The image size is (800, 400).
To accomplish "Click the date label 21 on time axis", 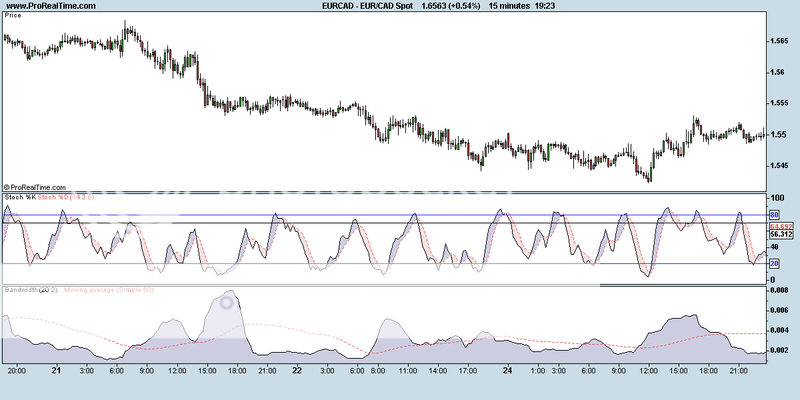I will tap(56, 369).
